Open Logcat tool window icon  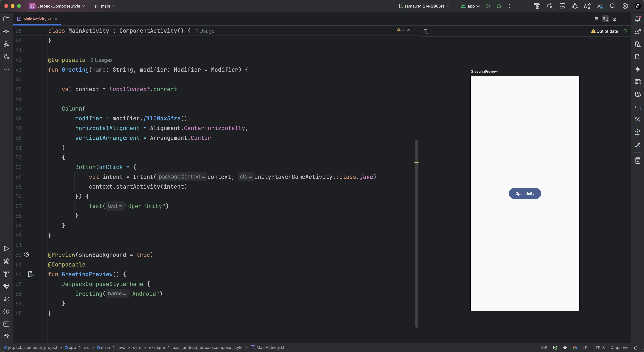[6, 299]
